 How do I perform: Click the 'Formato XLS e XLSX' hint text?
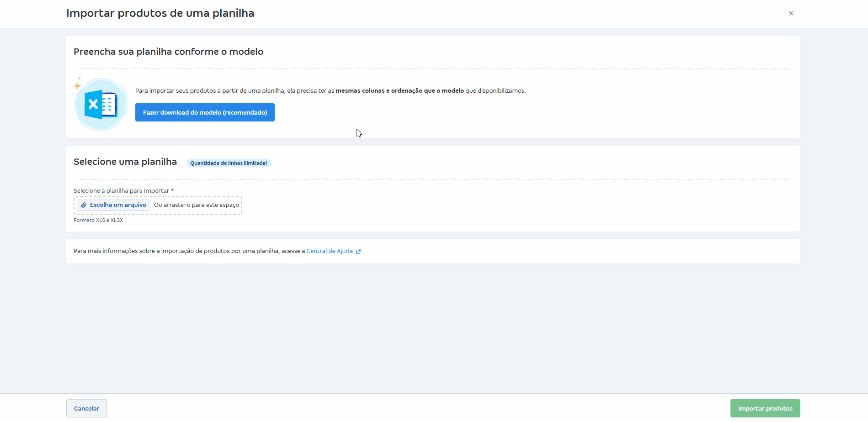[x=98, y=220]
